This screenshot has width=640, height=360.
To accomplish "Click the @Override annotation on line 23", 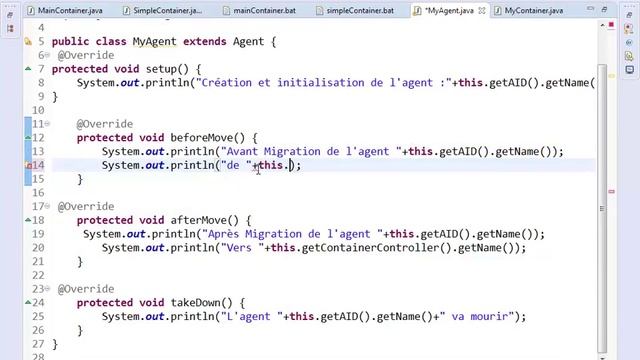I will pyautogui.click(x=86, y=289).
